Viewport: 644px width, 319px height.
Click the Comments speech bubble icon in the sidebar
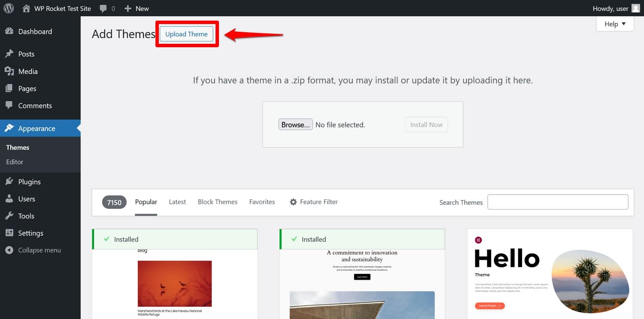[9, 105]
